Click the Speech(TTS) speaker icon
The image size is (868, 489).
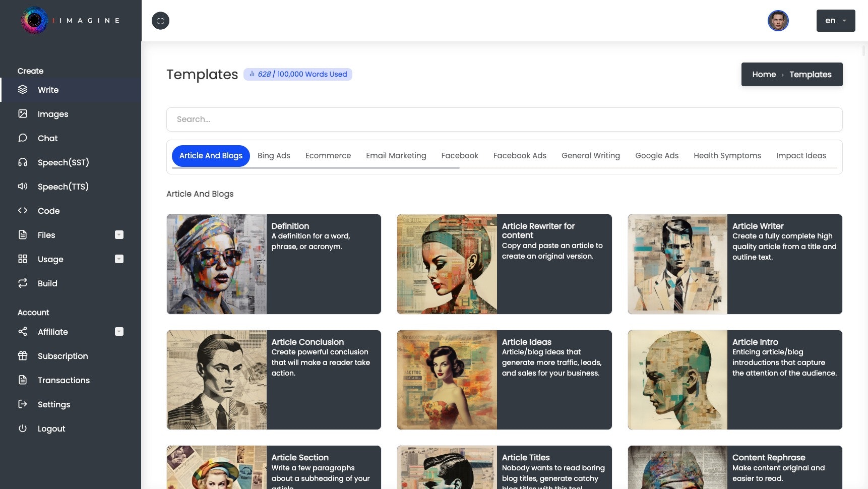[23, 187]
